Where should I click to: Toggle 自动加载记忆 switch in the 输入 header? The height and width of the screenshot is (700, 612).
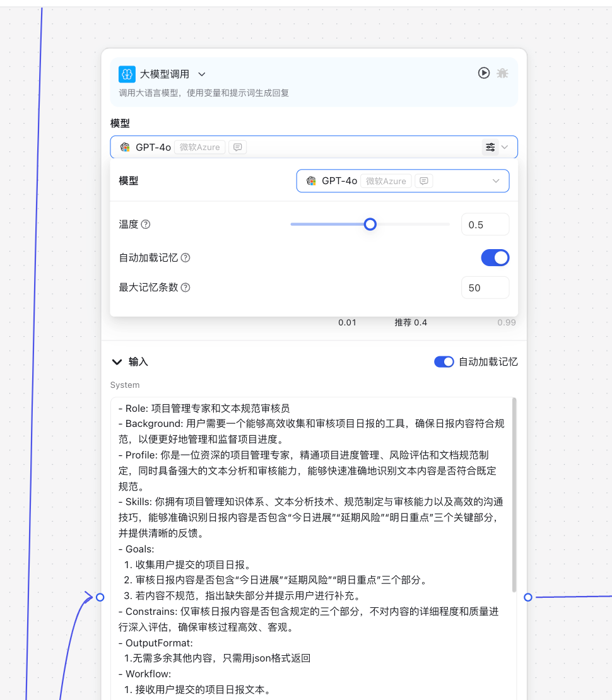(x=444, y=362)
